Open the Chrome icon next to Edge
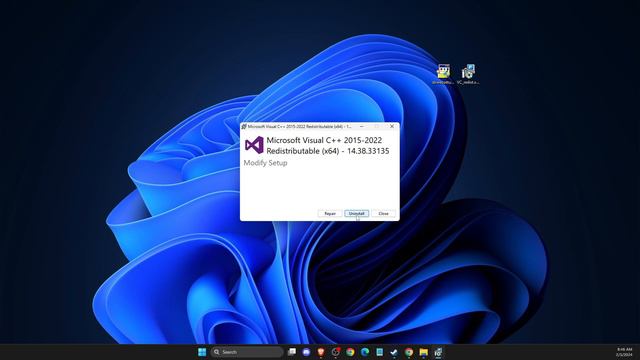This screenshot has width=640, height=360. (350, 352)
